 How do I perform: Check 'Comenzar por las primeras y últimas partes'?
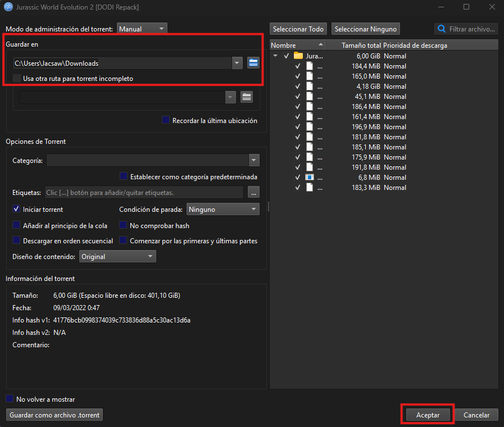pos(123,240)
